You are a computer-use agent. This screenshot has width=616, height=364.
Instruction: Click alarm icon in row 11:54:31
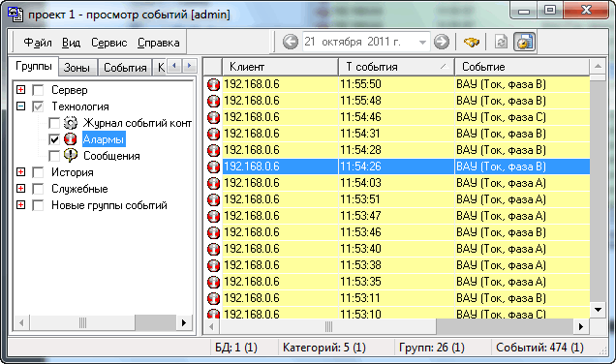point(213,134)
